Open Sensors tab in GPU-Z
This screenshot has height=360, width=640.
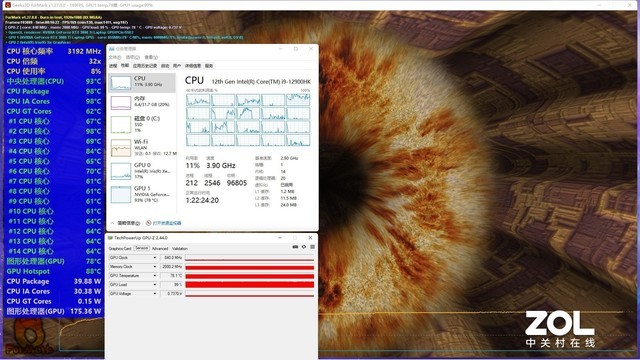coord(142,248)
